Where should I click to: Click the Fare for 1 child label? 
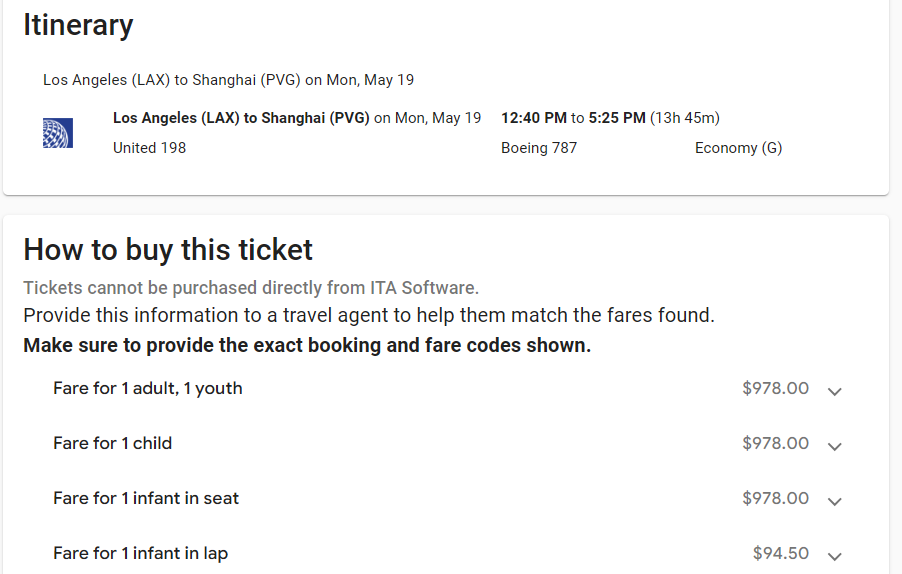112,443
